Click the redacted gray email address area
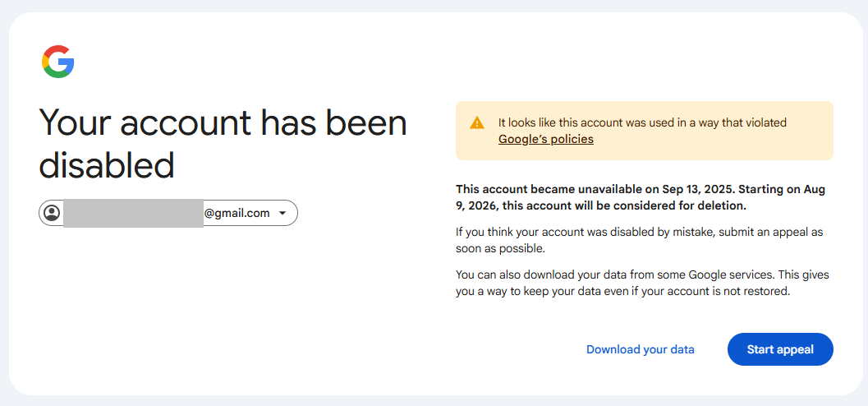This screenshot has width=868, height=406. tap(133, 213)
